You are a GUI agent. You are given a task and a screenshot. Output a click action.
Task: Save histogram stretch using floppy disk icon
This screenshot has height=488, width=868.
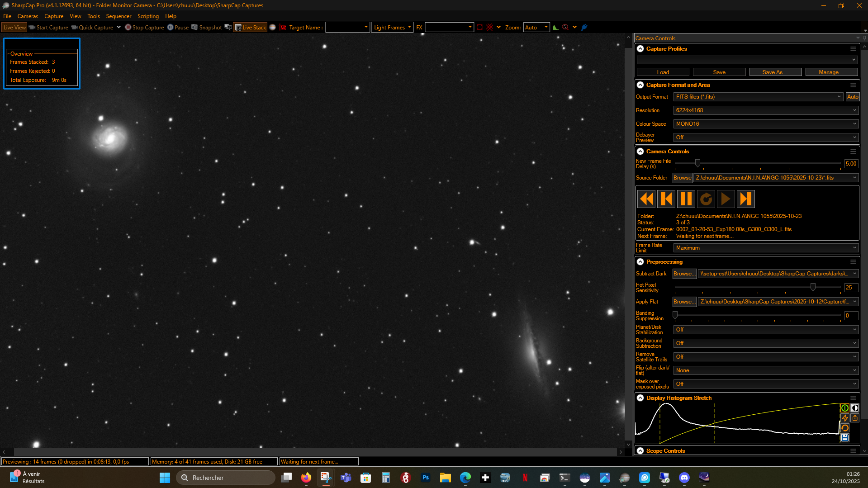tap(844, 438)
